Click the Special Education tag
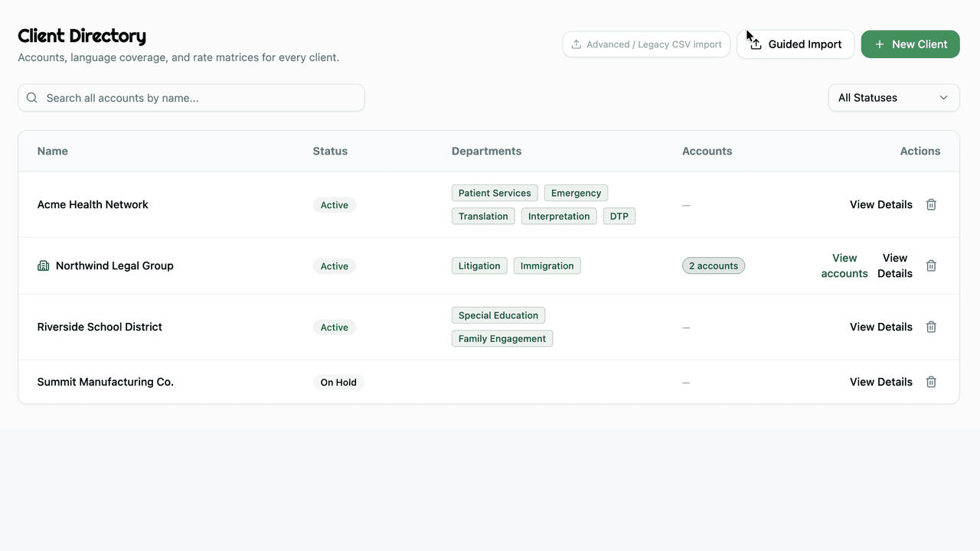Viewport: 980px width, 551px height. pyautogui.click(x=498, y=315)
